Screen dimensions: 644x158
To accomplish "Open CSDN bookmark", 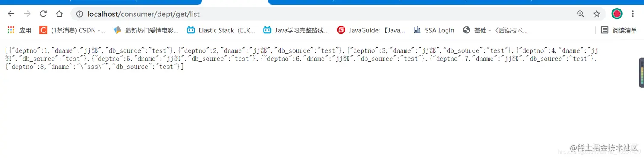I will [x=72, y=30].
